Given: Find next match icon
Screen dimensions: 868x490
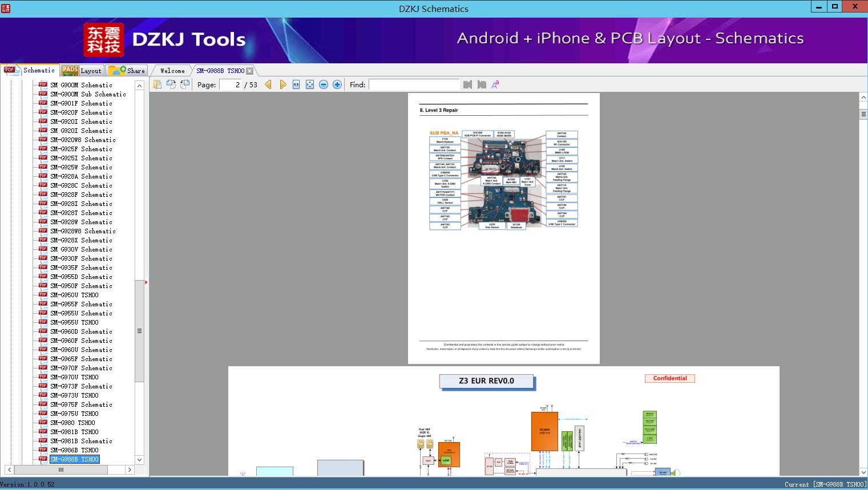Looking at the screenshot, I should coord(482,84).
